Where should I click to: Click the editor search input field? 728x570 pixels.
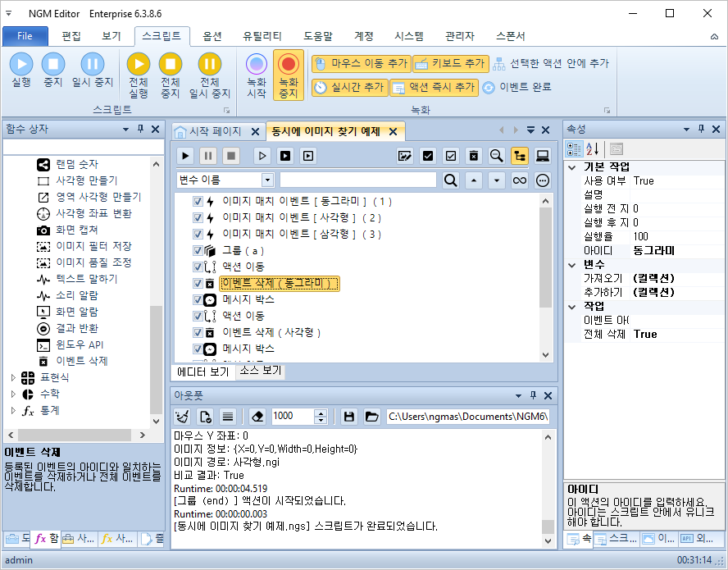358,180
